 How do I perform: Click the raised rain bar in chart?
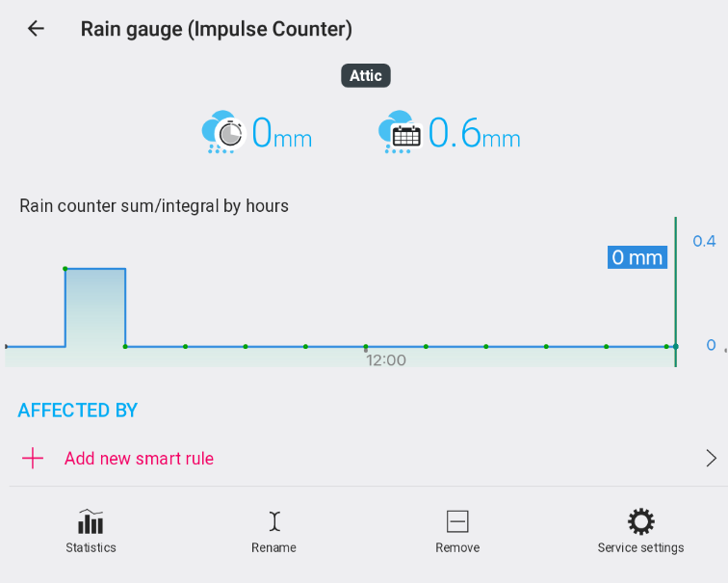[x=95, y=306]
